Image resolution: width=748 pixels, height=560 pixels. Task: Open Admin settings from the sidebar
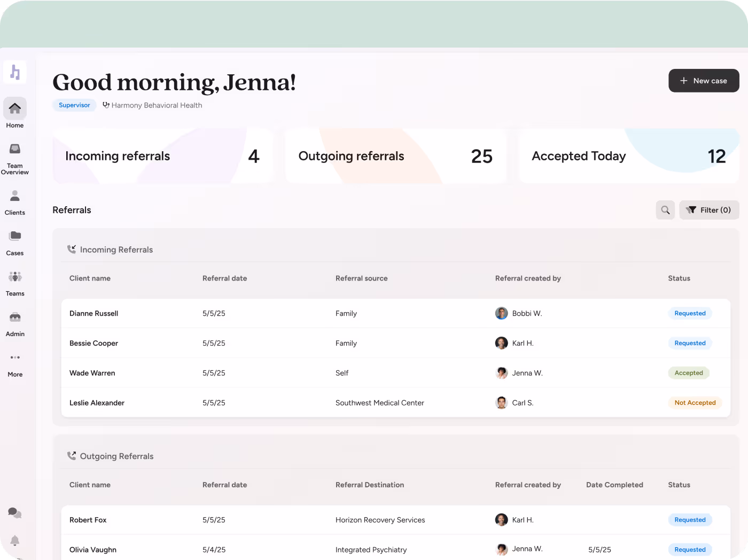click(14, 317)
